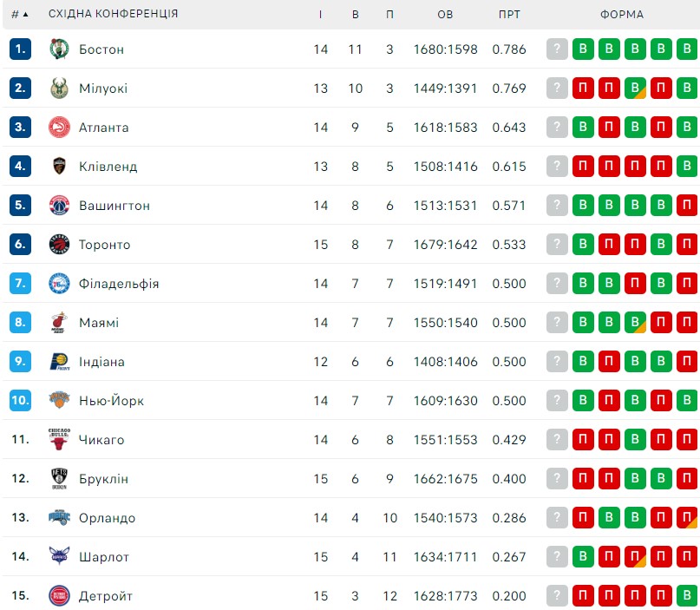700x610 pixels.
Task: Click the Miami Heat logo
Action: (x=59, y=323)
